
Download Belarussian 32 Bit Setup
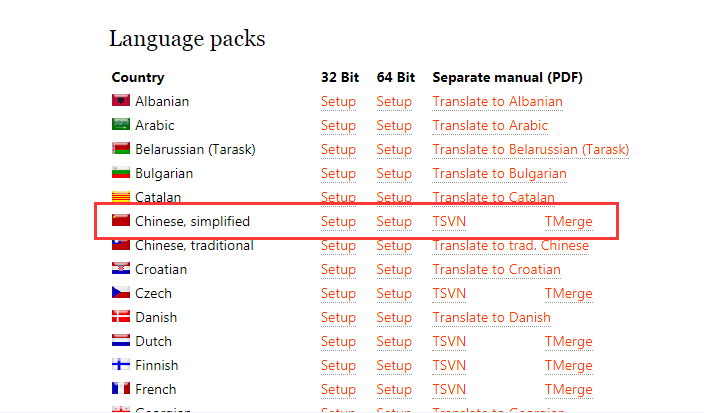(x=338, y=149)
